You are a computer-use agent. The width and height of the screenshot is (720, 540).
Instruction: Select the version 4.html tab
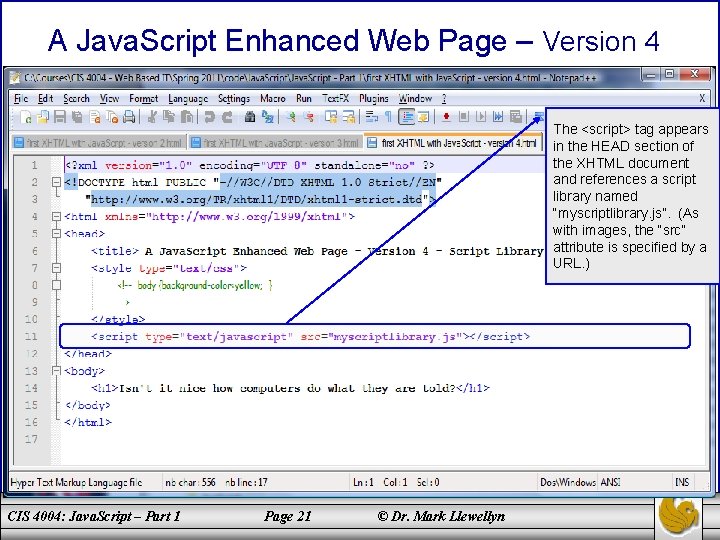(453, 143)
